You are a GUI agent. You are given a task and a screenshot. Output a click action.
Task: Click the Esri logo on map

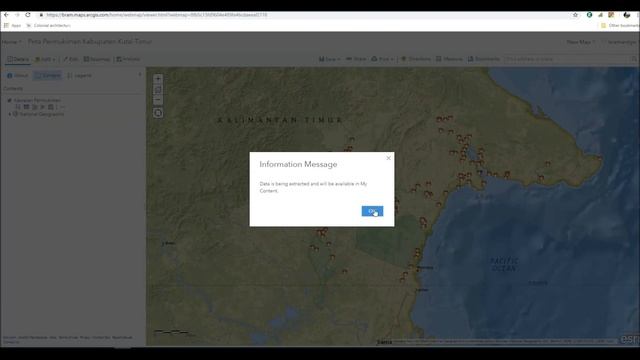click(x=629, y=339)
